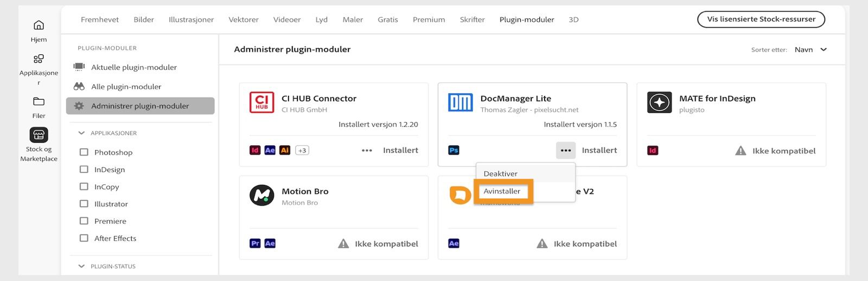
Task: Click the DocManager Lite logo
Action: 461,102
